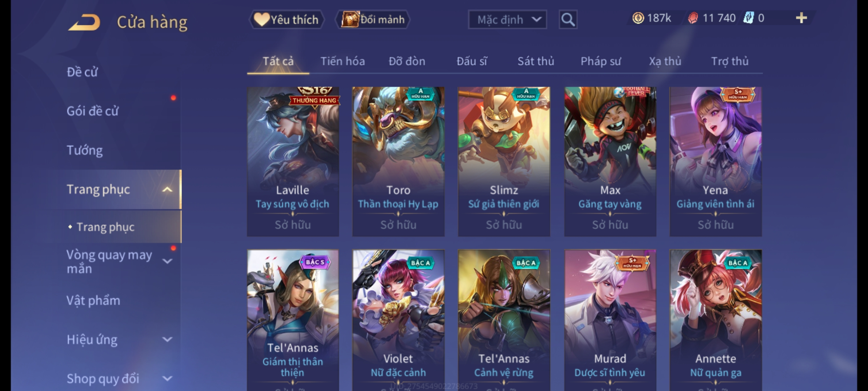Tap the blue voucher currency icon
This screenshot has width=868, height=391.
click(748, 18)
